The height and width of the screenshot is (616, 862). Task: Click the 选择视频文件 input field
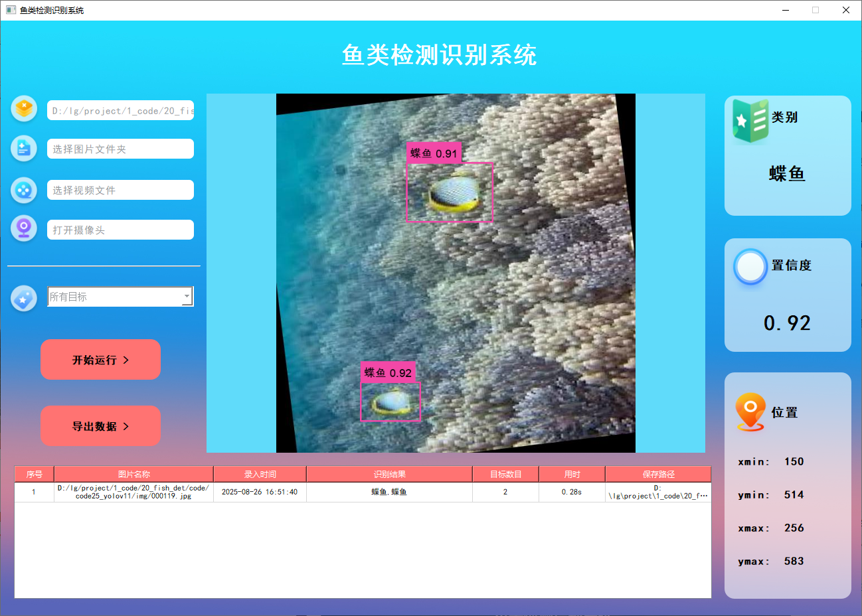pyautogui.click(x=120, y=190)
